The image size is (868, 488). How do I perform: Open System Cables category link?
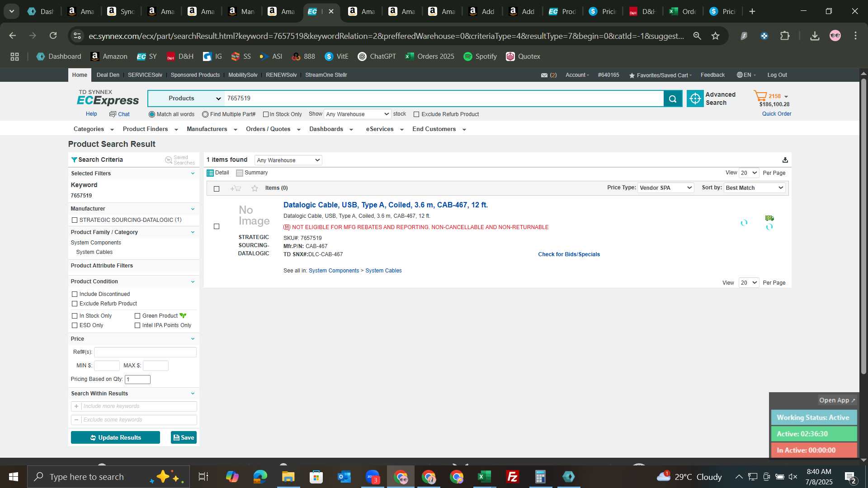coord(383,271)
